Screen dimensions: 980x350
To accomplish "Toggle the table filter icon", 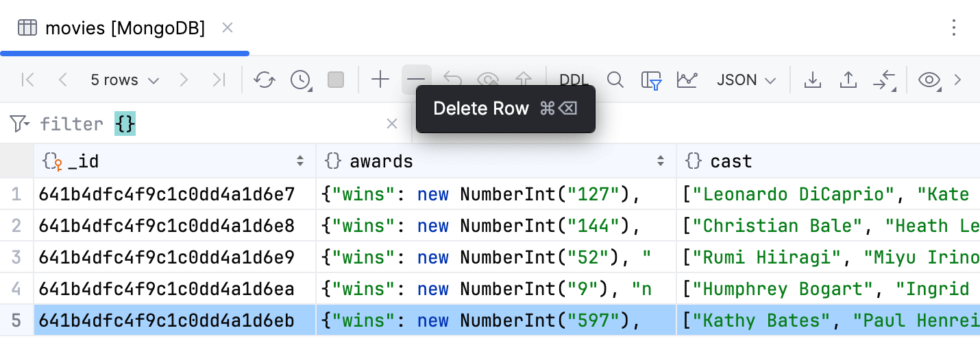I will click(x=651, y=80).
